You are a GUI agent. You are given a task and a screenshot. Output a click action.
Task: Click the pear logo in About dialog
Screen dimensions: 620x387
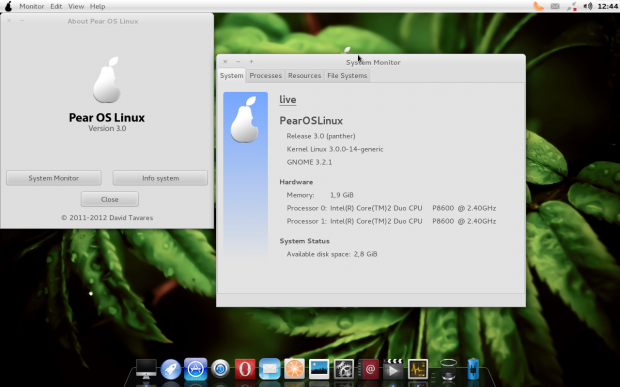click(x=107, y=80)
